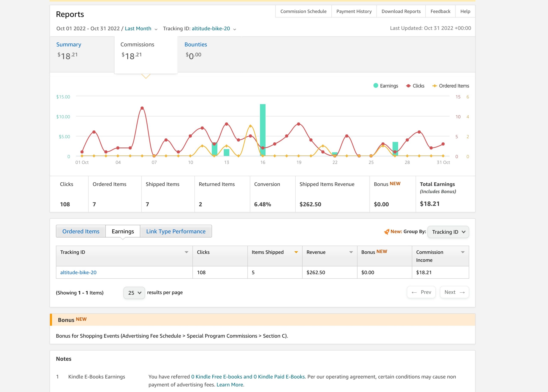Image resolution: width=548 pixels, height=392 pixels.
Task: Click the Bonus section header
Action: pos(262,320)
